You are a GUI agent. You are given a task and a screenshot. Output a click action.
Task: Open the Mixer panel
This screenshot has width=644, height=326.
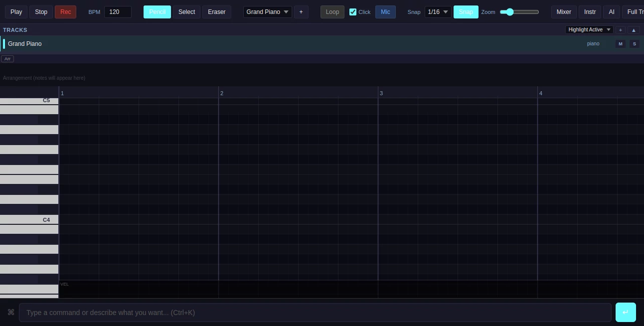tap(564, 12)
